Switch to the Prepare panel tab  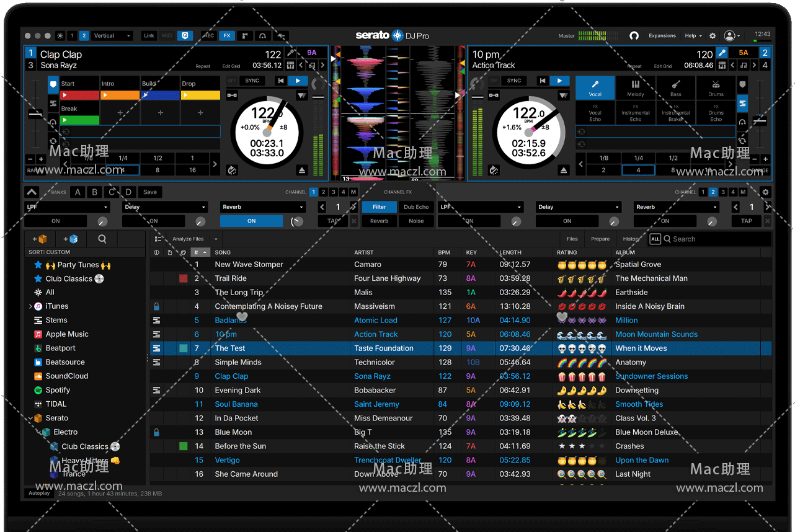[x=600, y=239]
